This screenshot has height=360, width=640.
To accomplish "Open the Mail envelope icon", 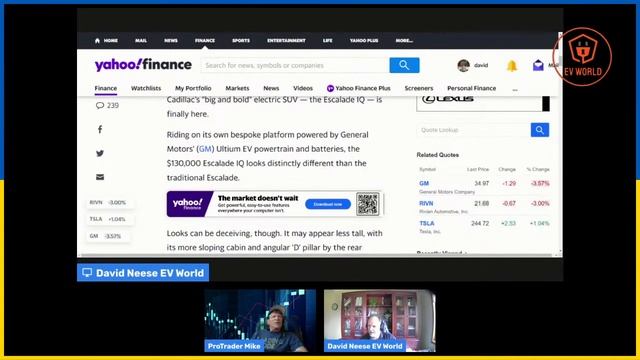I will (538, 65).
